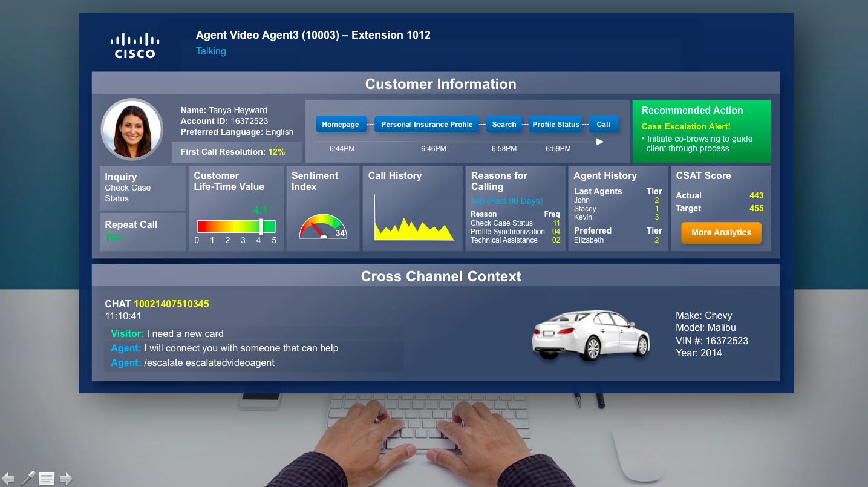The image size is (868, 487).
Task: Select the pen pointer tool icon
Action: point(28,478)
